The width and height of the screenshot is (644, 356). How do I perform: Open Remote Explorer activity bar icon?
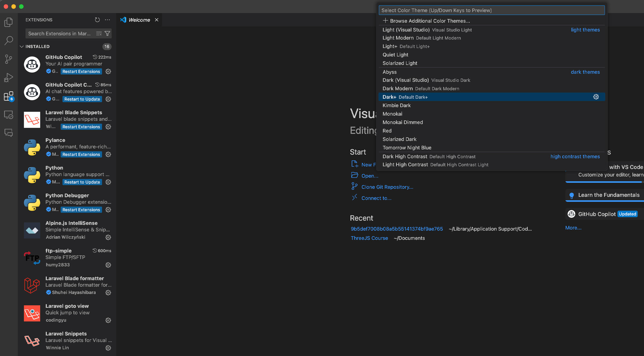tap(9, 115)
